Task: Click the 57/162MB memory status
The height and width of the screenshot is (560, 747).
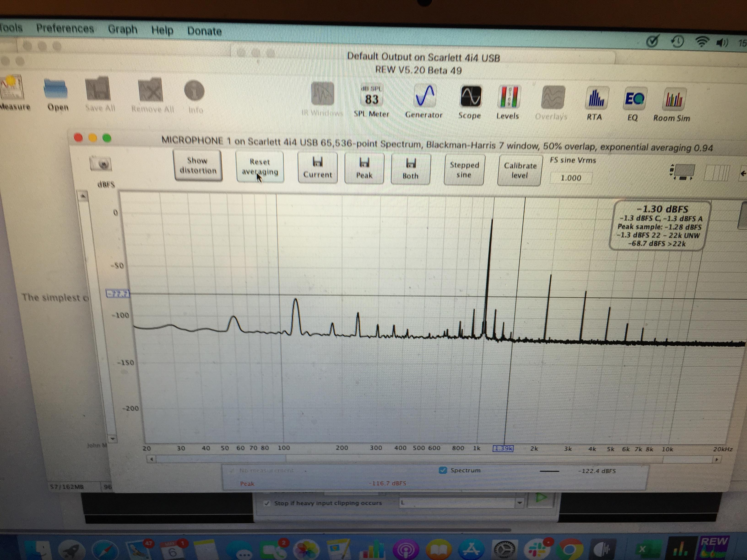Action: coord(67,486)
